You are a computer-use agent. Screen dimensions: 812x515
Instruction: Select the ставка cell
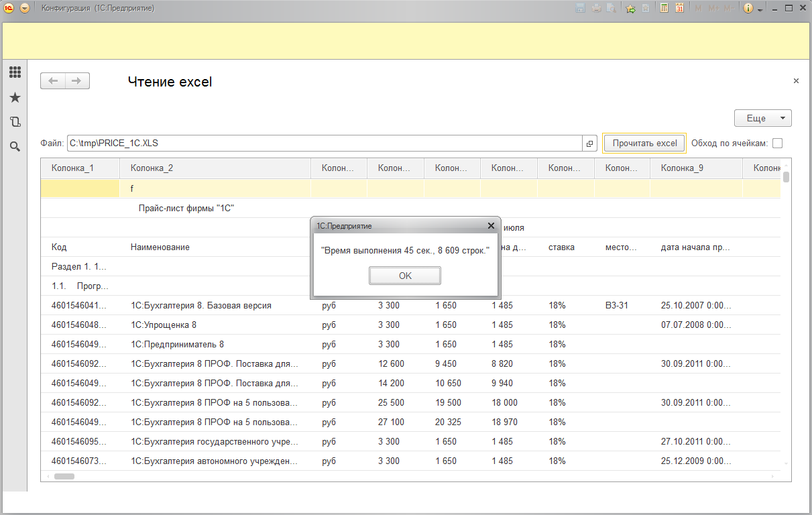(565, 247)
